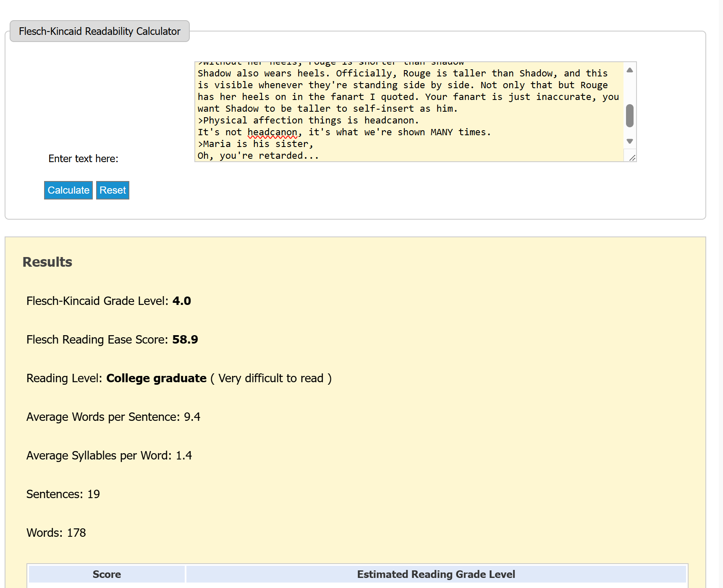Click the 'Flesch-Kincaid Readability Calculator' legend title

tap(100, 31)
